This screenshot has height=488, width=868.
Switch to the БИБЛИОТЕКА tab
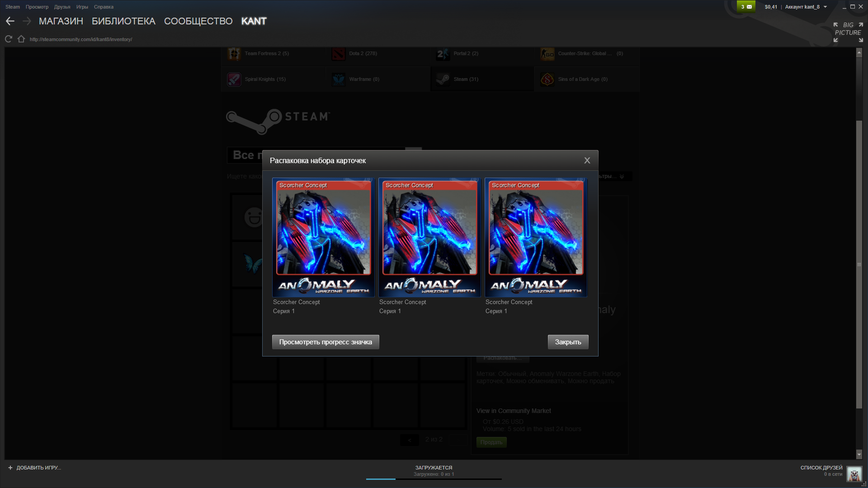tap(123, 21)
